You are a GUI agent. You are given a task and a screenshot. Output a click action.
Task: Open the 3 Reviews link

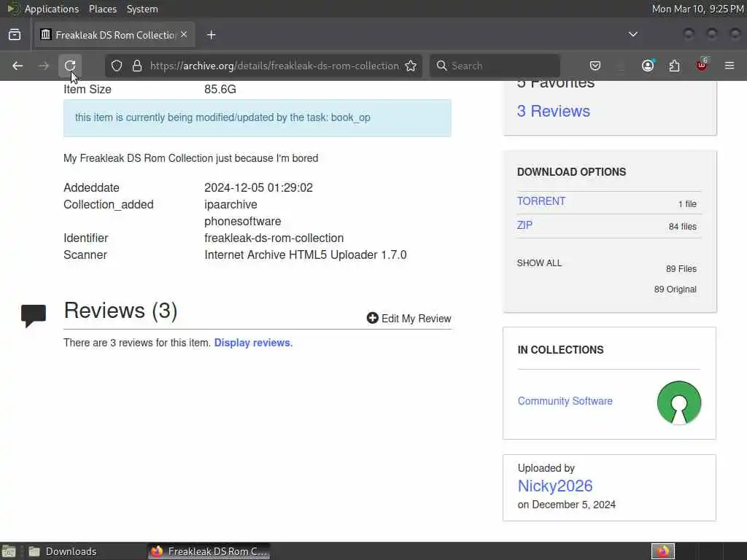553,111
